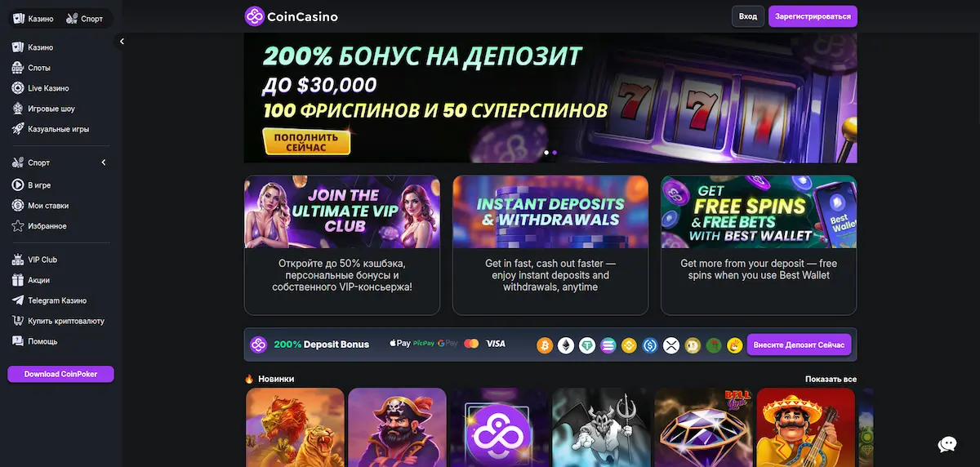Click Внесите Депозит Сейчас button

[799, 345]
